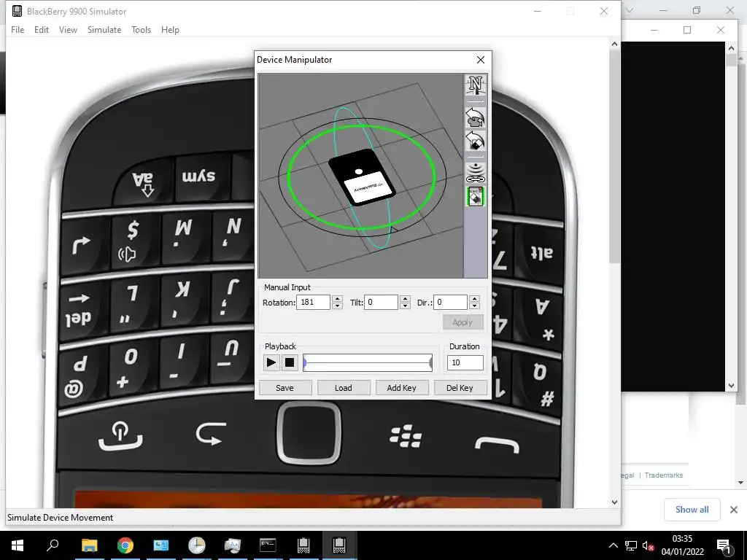Decrease the Dir. value with down arrow

(x=474, y=306)
